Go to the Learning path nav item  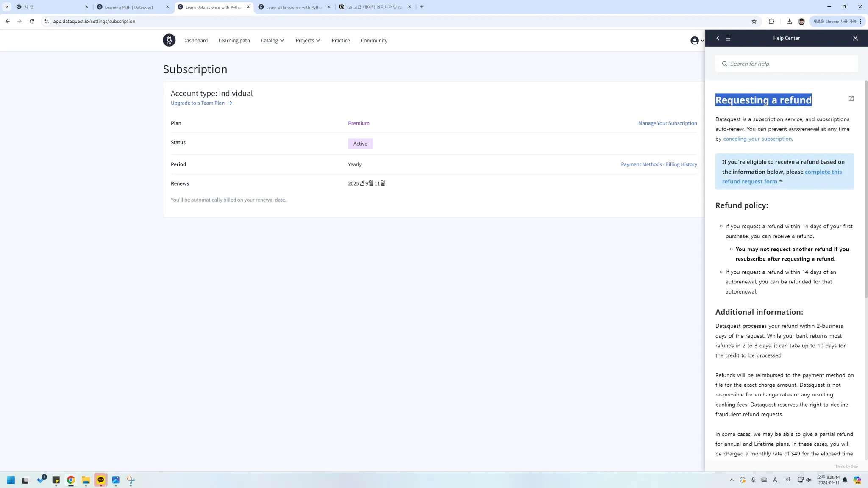tap(234, 41)
